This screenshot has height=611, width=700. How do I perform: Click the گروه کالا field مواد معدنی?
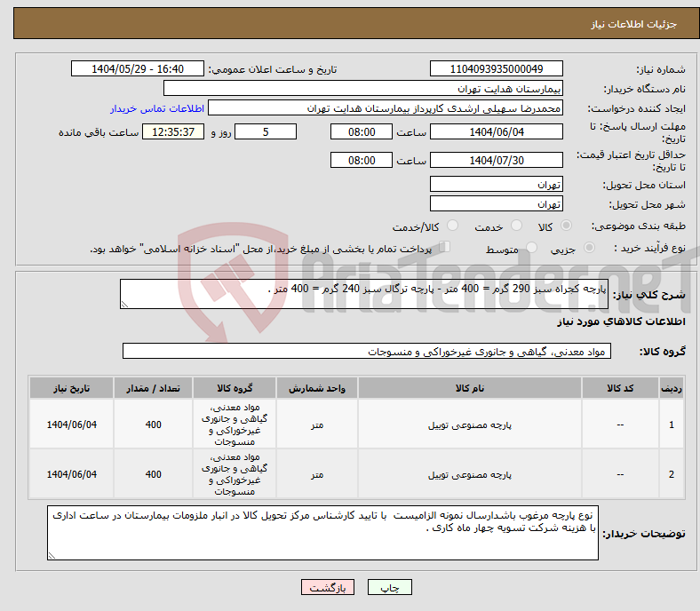click(x=367, y=352)
